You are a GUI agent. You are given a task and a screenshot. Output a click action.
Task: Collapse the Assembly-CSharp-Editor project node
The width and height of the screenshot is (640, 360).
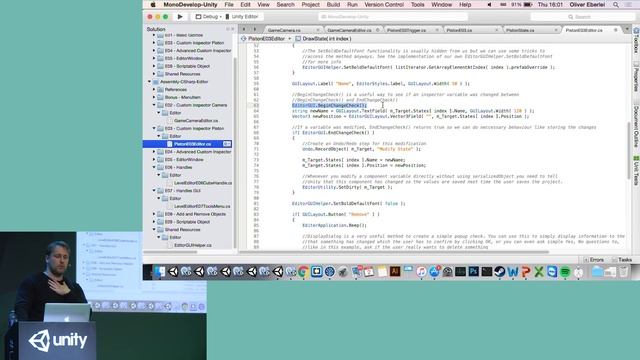(149, 82)
